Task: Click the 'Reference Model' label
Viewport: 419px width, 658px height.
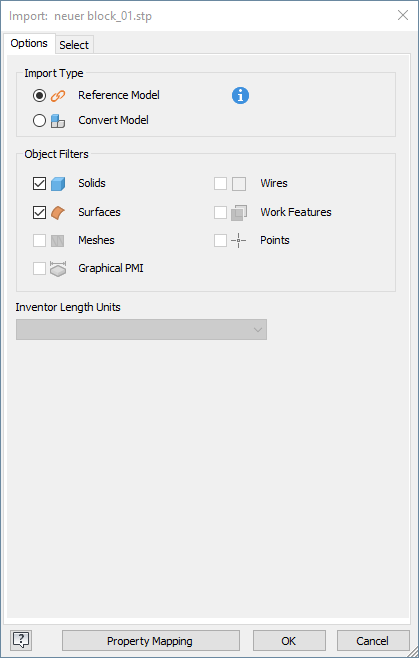Action: pyautogui.click(x=119, y=95)
